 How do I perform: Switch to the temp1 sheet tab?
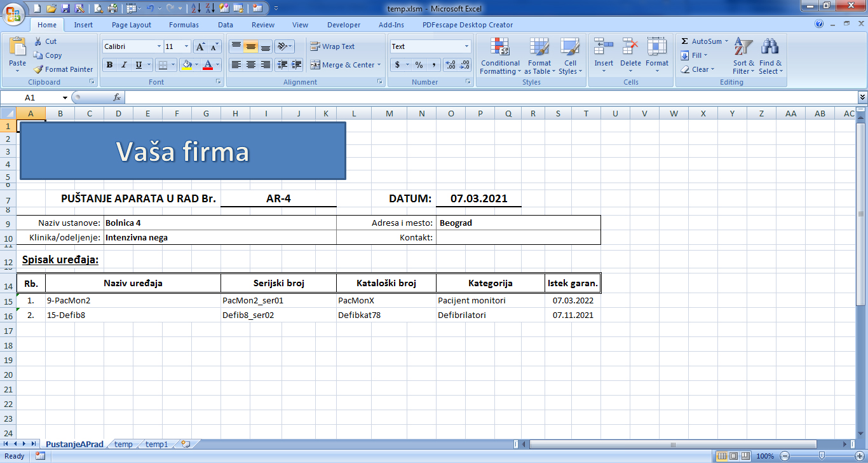click(156, 445)
